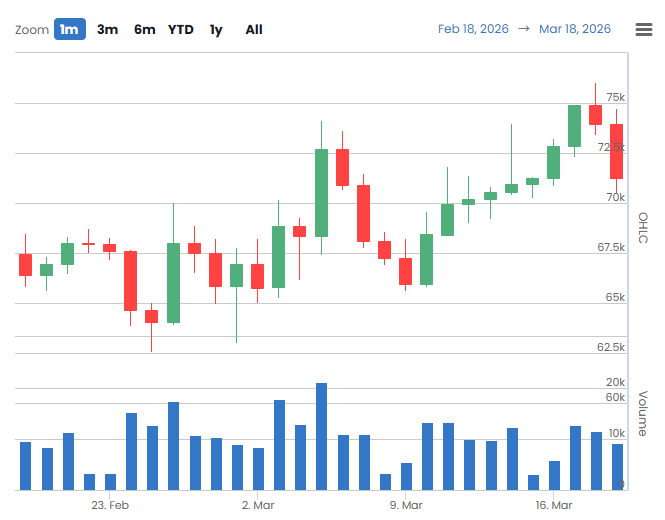
Task: Click the Volume axis title
Action: coord(643,413)
